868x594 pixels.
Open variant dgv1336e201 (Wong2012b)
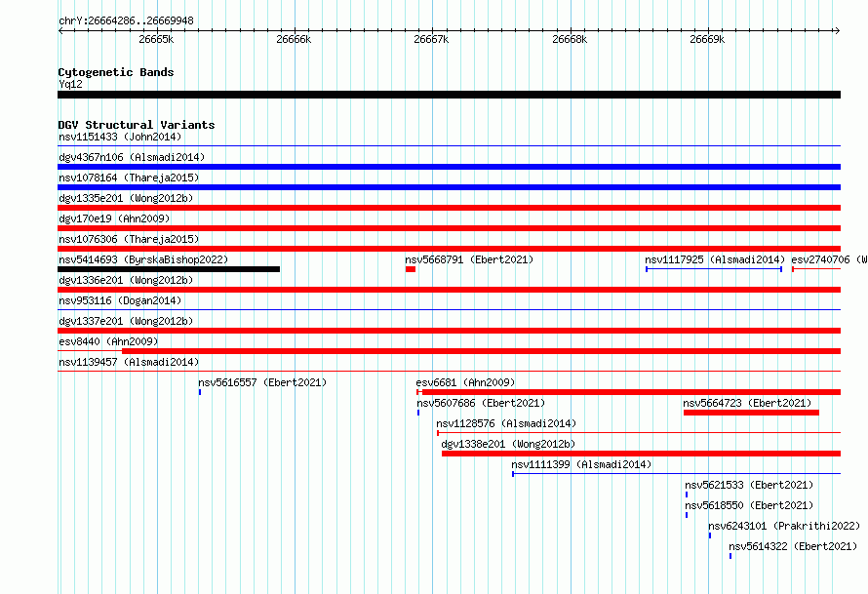tap(126, 280)
